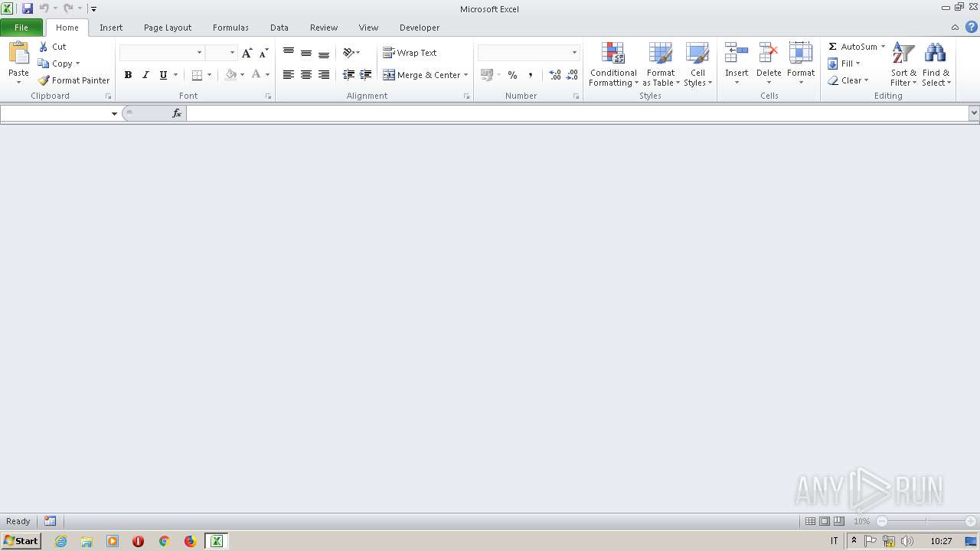Click the Windows Start button
This screenshot has width=980, height=551.
point(21,540)
